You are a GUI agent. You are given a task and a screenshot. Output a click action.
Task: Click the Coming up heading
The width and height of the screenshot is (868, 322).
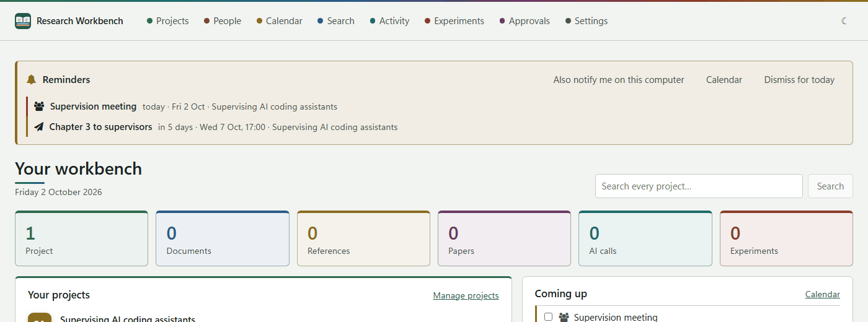pyautogui.click(x=560, y=294)
